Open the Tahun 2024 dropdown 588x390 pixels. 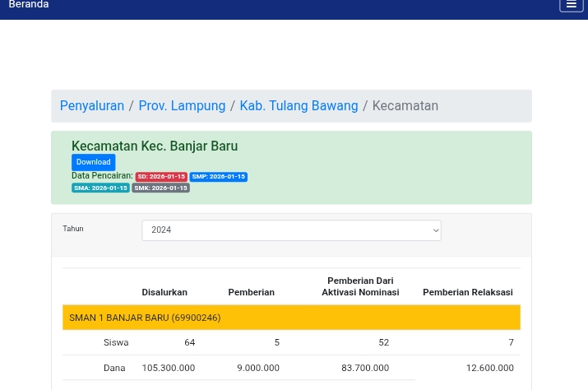tap(291, 230)
